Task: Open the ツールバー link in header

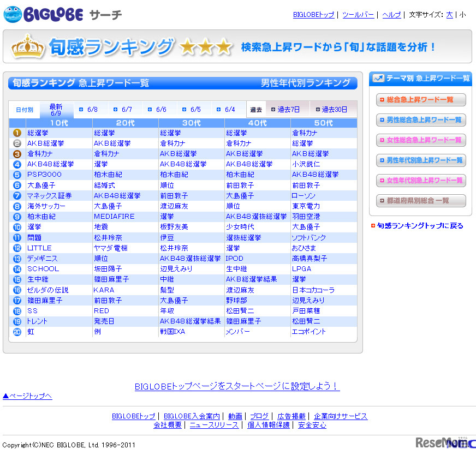Action: (358, 15)
